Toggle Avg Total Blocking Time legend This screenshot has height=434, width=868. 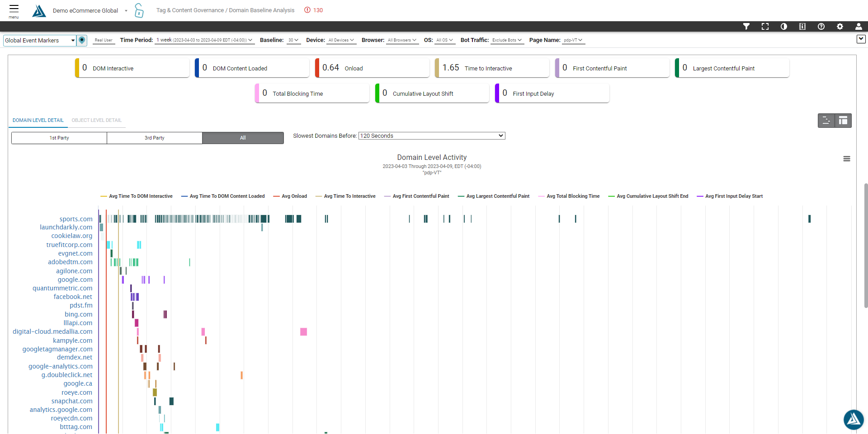(x=569, y=196)
